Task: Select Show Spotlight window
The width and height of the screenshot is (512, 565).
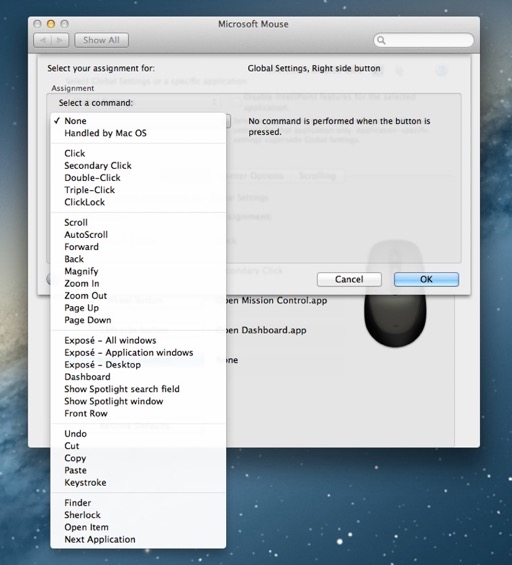Action: coord(138,401)
